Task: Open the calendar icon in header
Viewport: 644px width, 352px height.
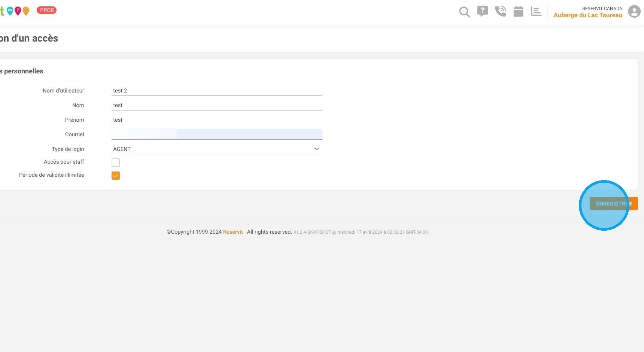Action: tap(518, 12)
